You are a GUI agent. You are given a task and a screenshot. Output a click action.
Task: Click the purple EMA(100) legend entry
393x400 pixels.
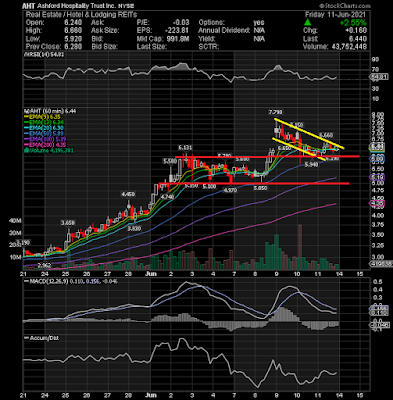[45, 139]
